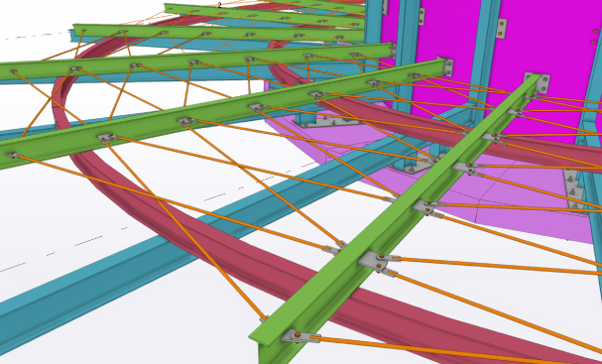Viewport: 602px width, 364px height.
Task: Select the grid label "2" at top
Action: [219, 5]
